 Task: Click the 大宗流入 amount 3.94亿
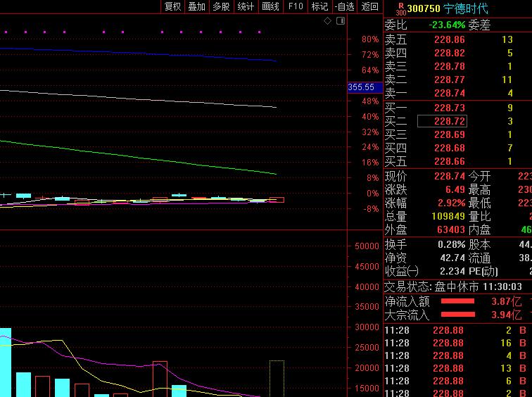click(x=506, y=315)
